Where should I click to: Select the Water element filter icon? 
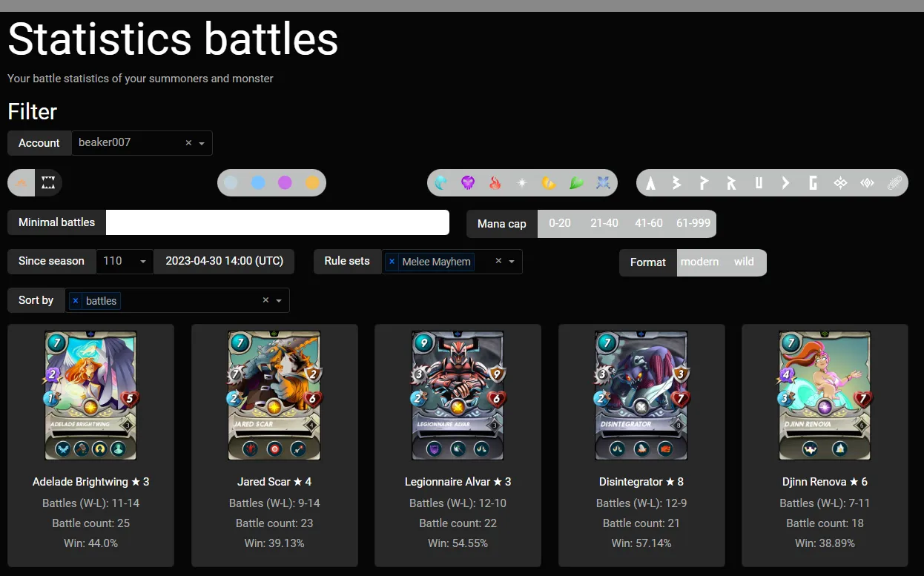coord(442,183)
